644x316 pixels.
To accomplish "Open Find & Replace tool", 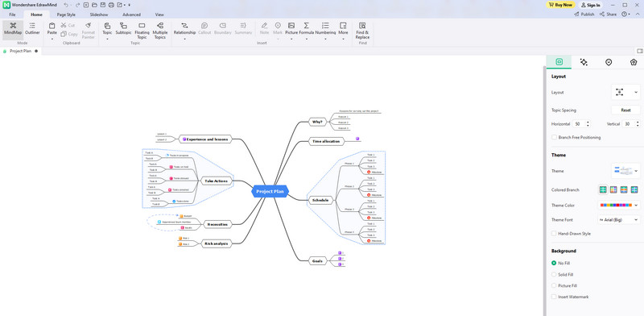I will tap(362, 31).
